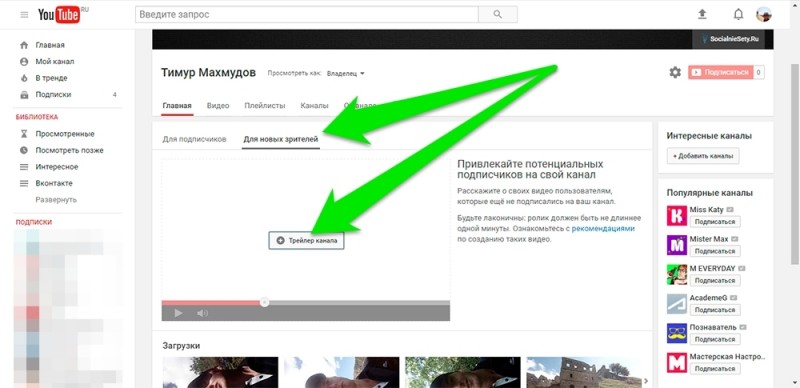The image size is (800, 388).
Task: Click the progress bar scrubber handle
Action: (264, 302)
